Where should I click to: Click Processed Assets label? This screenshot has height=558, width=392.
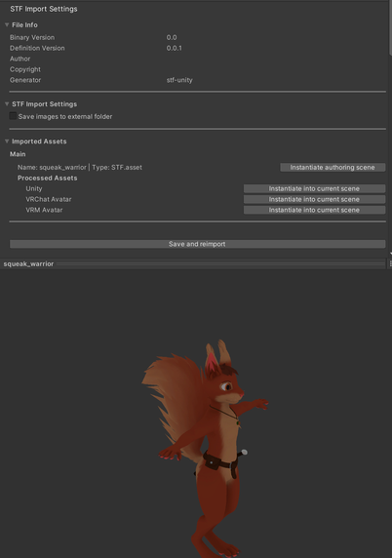pos(48,178)
